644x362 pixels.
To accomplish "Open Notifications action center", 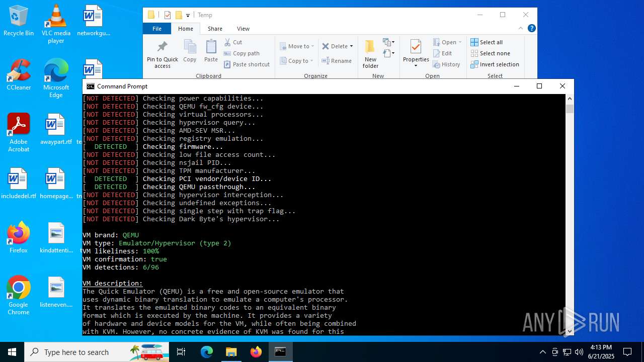I will point(627,352).
